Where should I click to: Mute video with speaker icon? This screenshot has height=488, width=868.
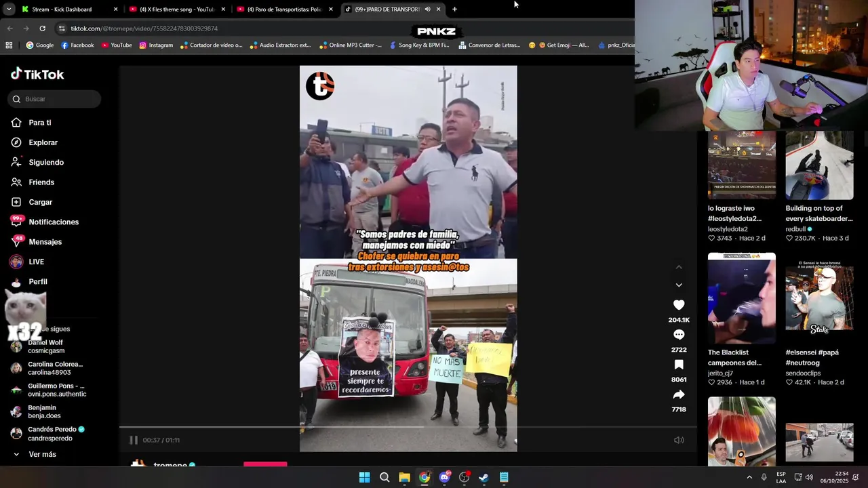[x=679, y=440]
